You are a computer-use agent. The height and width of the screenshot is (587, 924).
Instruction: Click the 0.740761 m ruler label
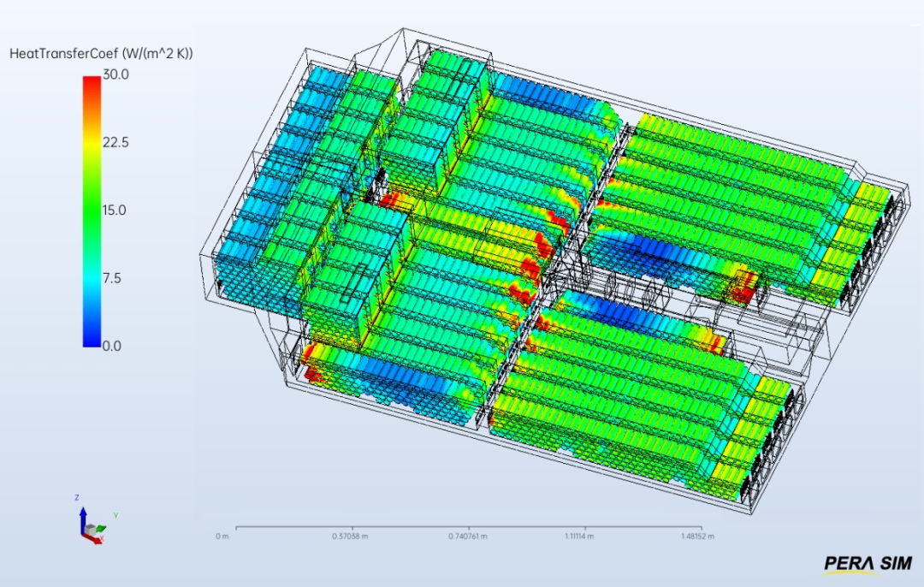(x=470, y=537)
